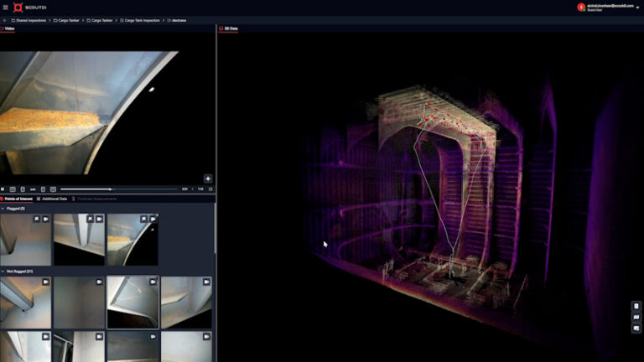Screen dimensions: 644x362
Task: Click the red user avatar
Action: pyautogui.click(x=581, y=8)
